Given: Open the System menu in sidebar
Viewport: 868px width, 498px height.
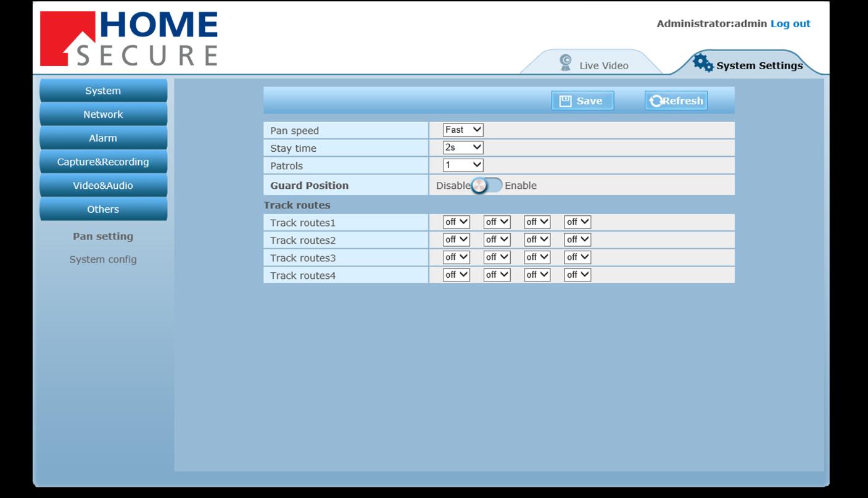Looking at the screenshot, I should (x=103, y=91).
